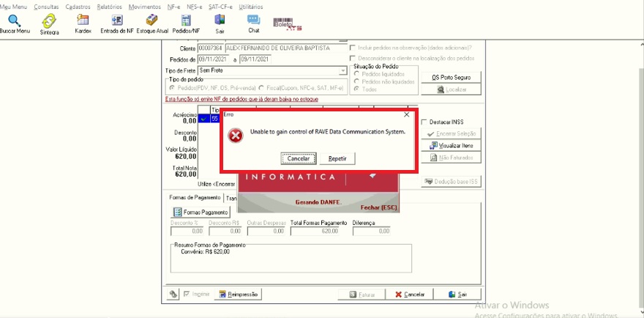Launch the Sintegra toolbar icon
This screenshot has height=318, width=644.
click(x=49, y=21)
